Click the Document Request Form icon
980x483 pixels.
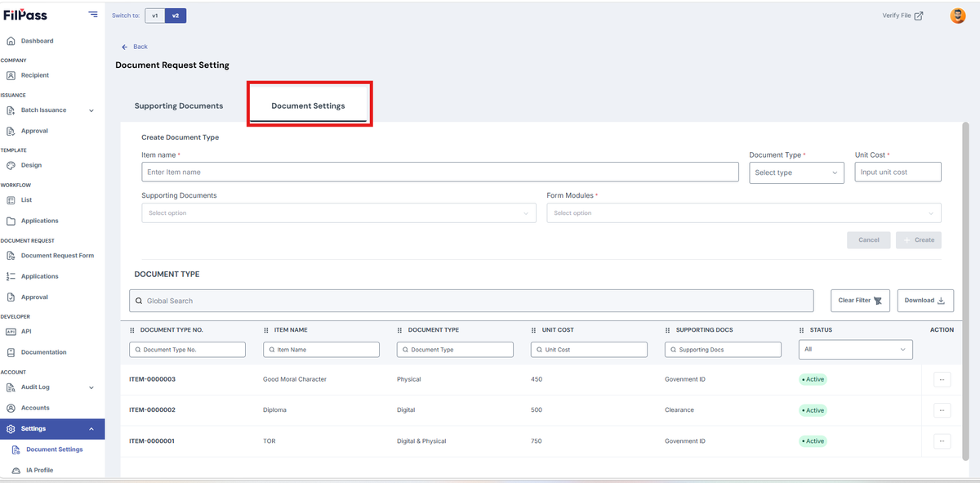[x=11, y=256]
